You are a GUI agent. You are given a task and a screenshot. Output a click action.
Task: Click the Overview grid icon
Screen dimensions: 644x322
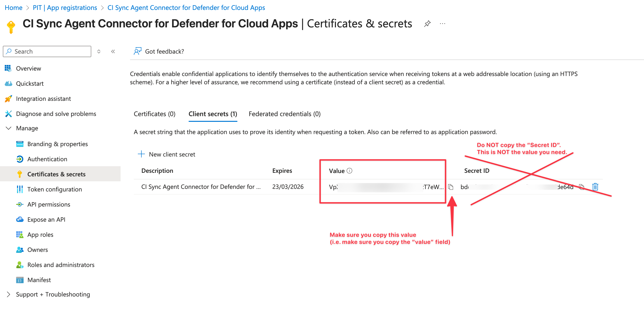coord(8,68)
